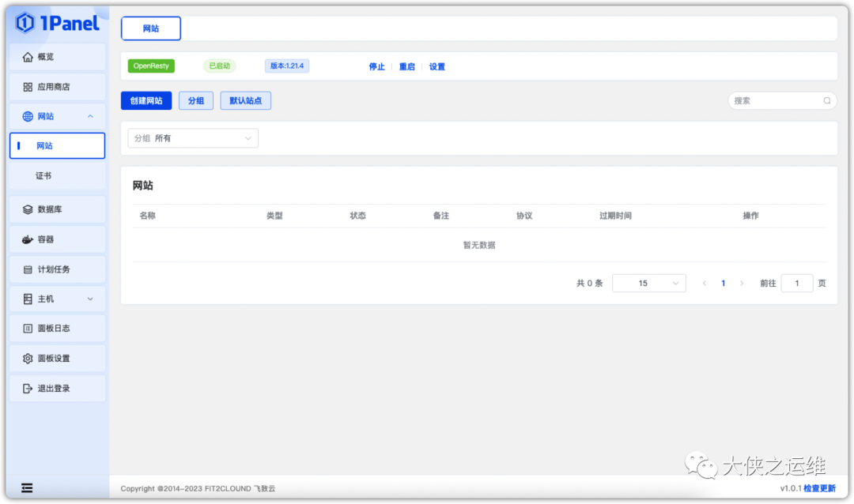
Task: Click the 协议 column header
Action: point(524,216)
